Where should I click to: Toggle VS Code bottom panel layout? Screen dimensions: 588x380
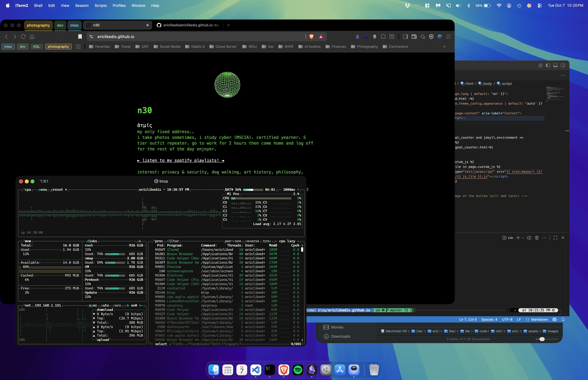click(555, 65)
